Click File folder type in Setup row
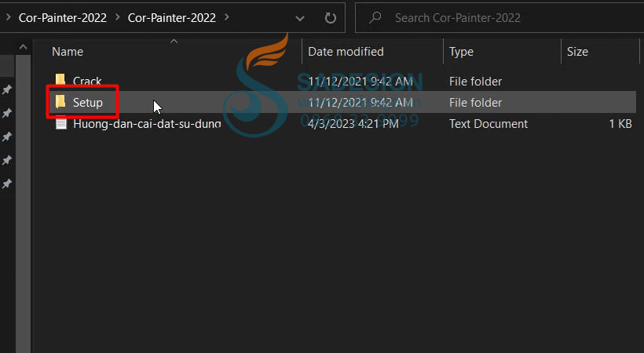The height and width of the screenshot is (353, 644). pos(475,103)
